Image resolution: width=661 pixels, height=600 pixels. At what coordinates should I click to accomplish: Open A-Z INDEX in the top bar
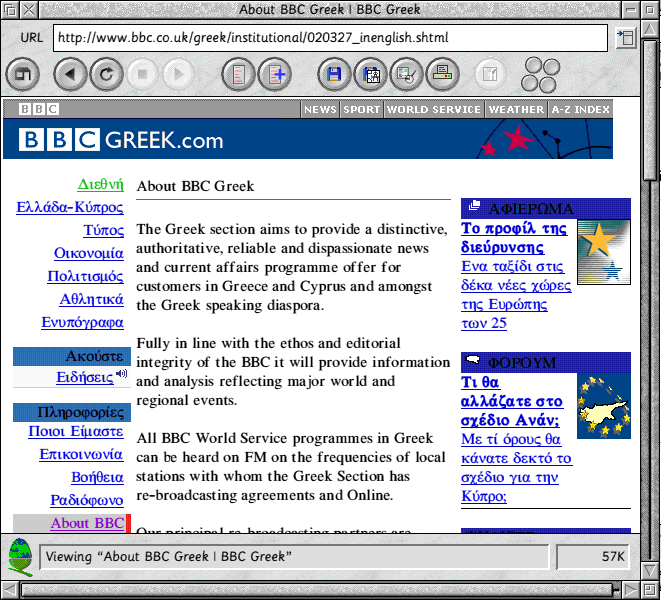(580, 109)
